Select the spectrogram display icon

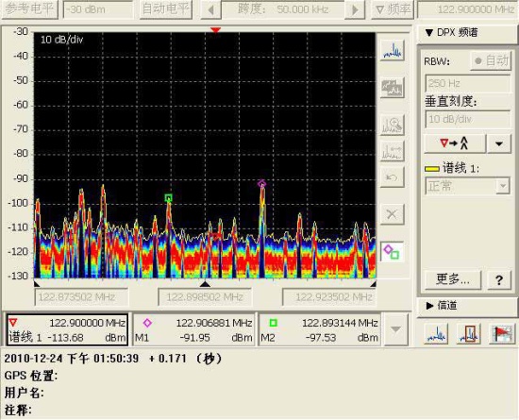[393, 88]
